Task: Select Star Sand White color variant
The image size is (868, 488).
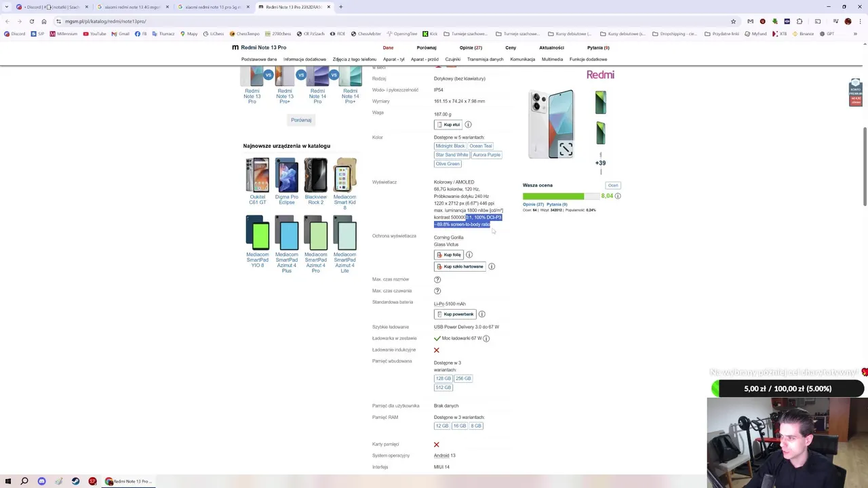Action: (452, 155)
